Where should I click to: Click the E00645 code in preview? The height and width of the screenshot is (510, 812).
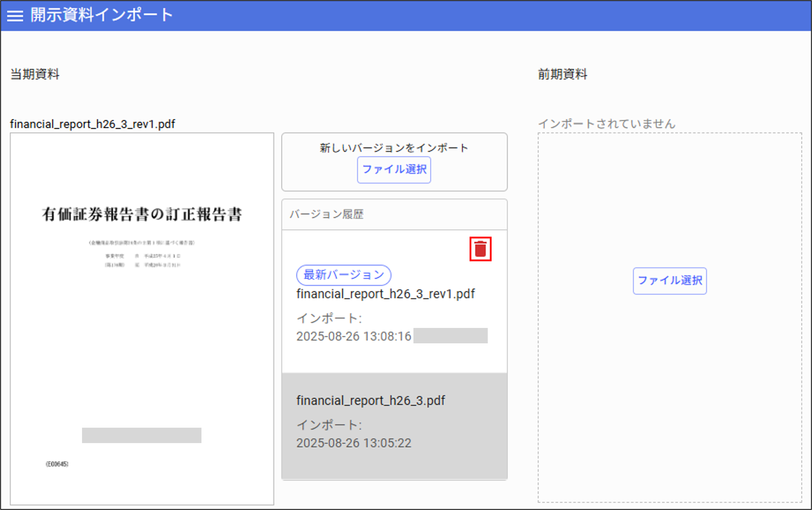(57, 464)
